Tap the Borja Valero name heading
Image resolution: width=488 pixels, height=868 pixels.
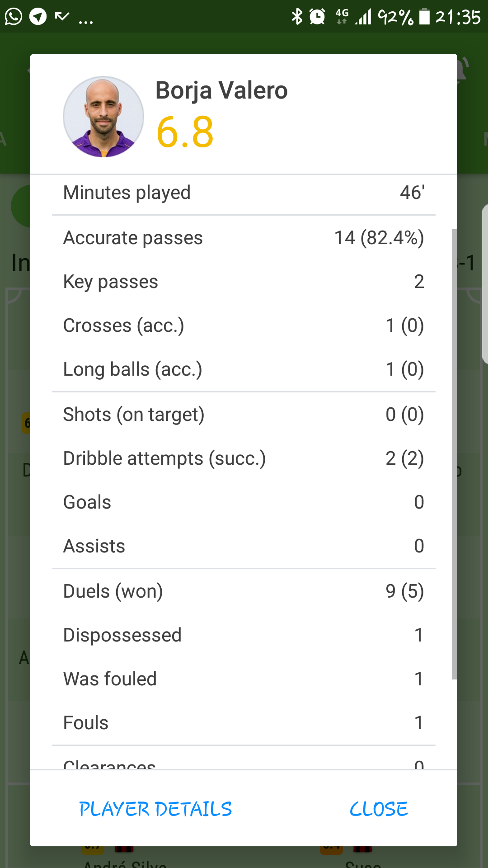(221, 90)
